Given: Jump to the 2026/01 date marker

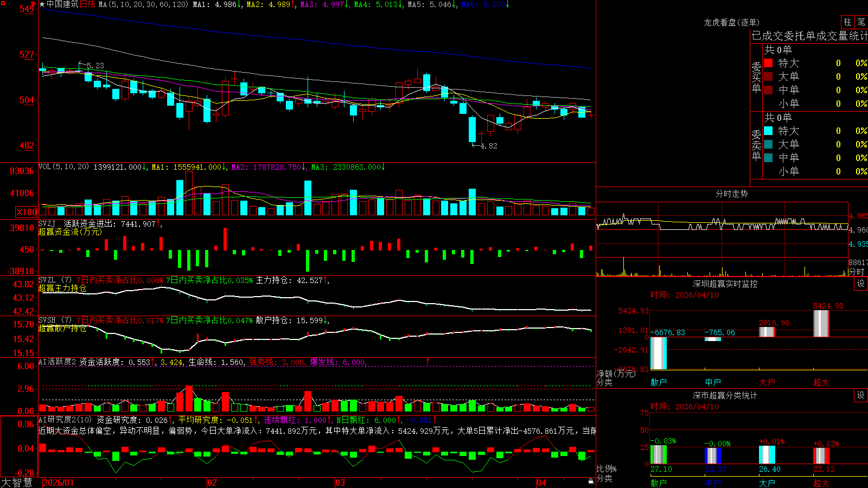Looking at the screenshot, I should pos(59,483).
